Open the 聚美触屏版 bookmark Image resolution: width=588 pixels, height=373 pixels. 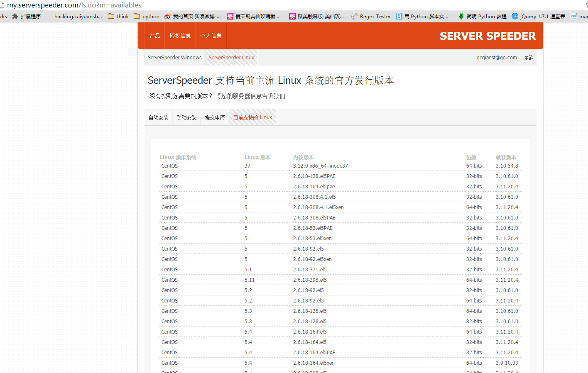coord(316,17)
